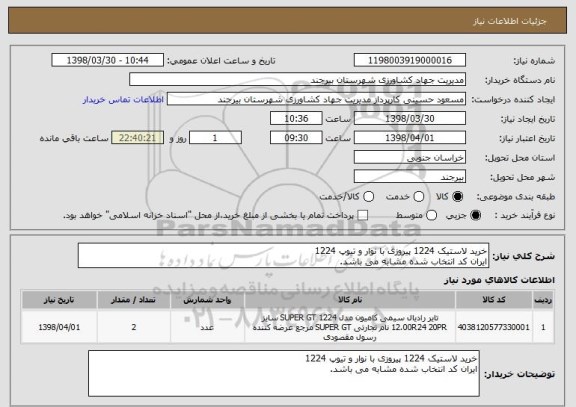576x407 pixels.
Task: Click the کد کالا column header
Action: 494,300
